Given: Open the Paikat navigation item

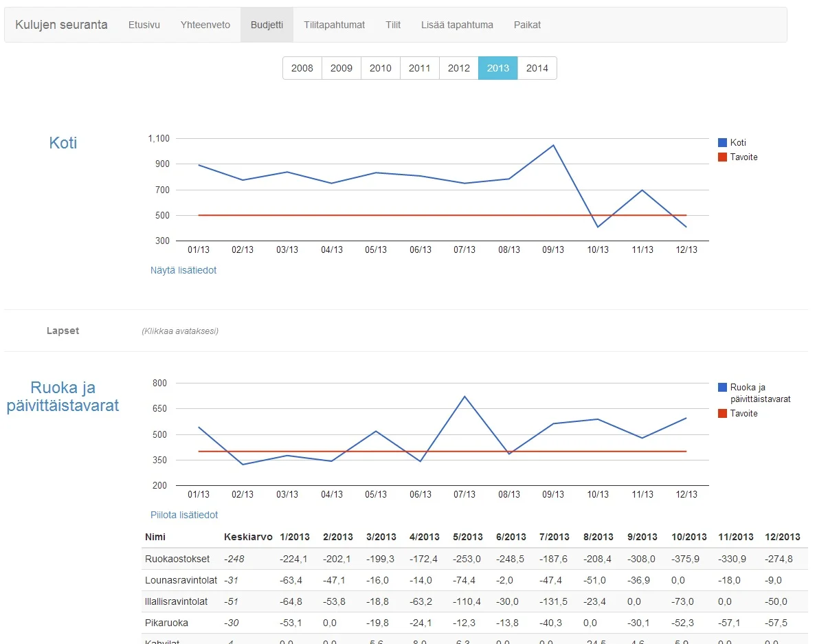Looking at the screenshot, I should pos(527,25).
